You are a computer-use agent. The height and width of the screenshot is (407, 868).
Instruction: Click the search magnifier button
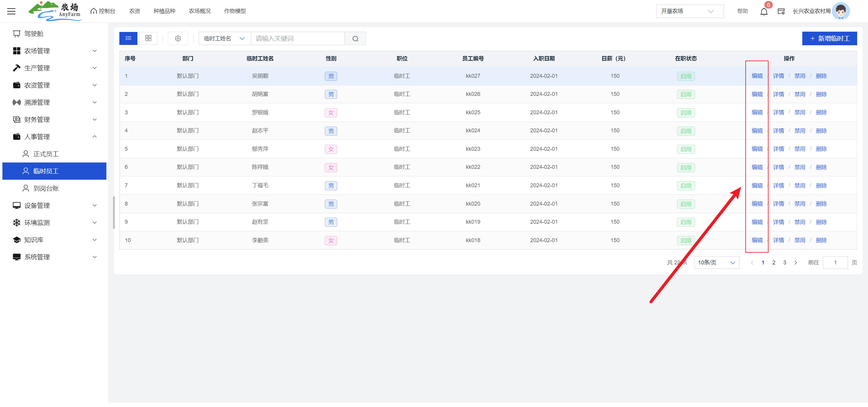click(x=355, y=38)
